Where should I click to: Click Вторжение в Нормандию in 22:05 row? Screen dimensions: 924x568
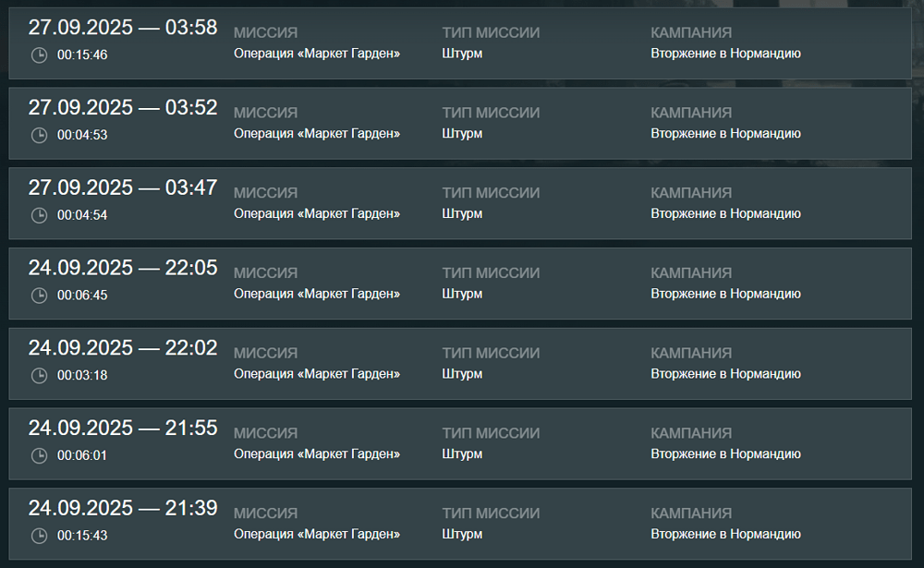(725, 294)
